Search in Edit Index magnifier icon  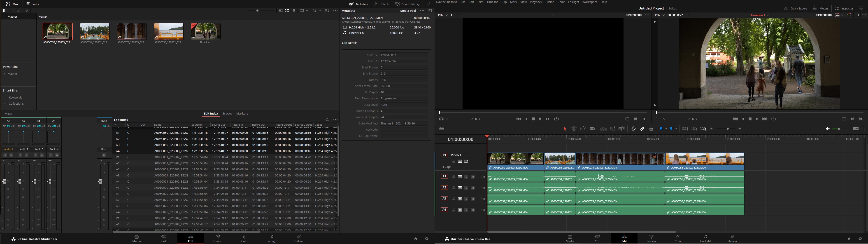click(x=327, y=120)
